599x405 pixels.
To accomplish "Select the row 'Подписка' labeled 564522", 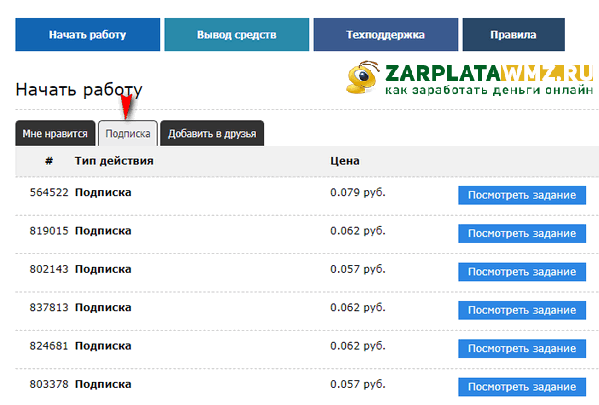I will 307,196.
